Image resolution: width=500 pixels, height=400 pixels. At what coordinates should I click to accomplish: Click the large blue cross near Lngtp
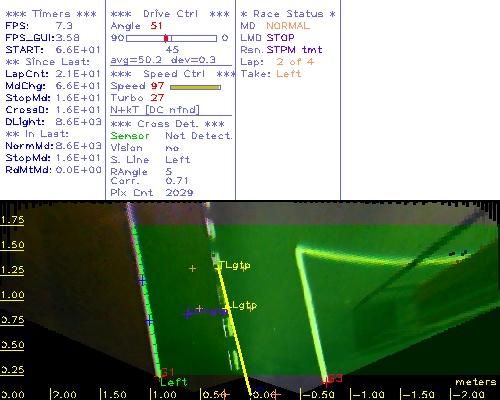coord(188,314)
